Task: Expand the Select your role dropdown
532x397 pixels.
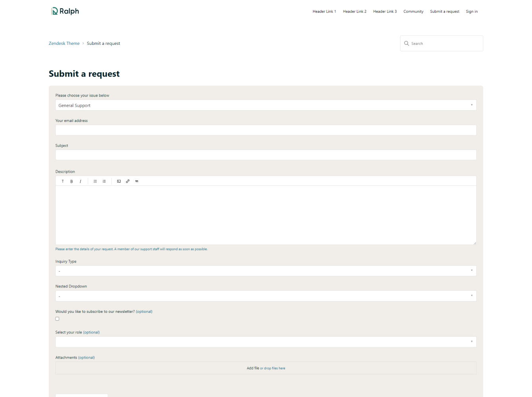Action: (266, 342)
